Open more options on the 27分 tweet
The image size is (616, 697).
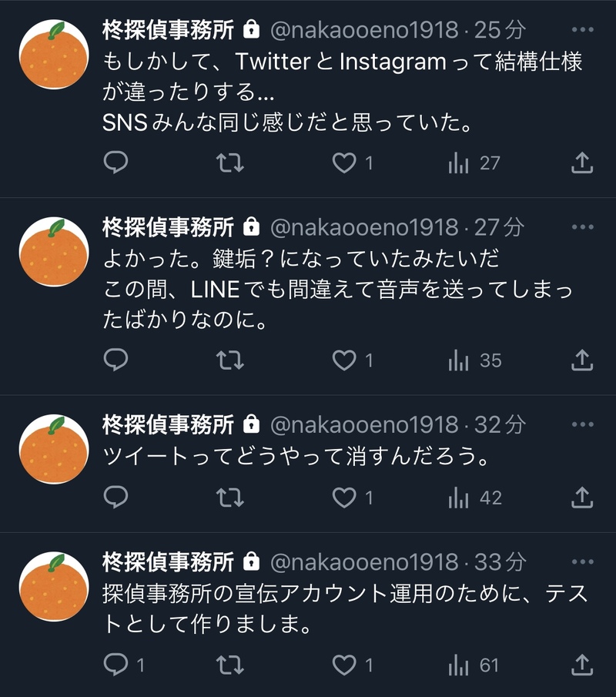tap(583, 227)
